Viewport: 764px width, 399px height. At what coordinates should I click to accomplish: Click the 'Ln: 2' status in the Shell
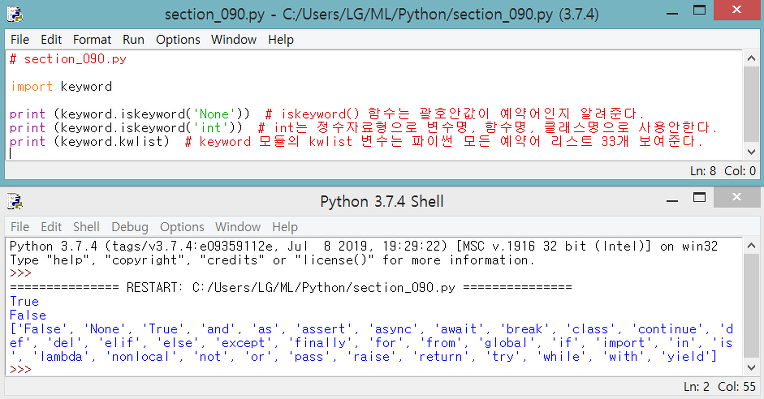click(697, 387)
